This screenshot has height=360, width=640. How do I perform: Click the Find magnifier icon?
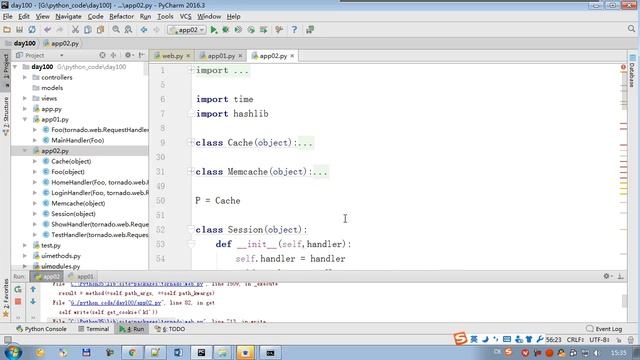click(x=116, y=29)
